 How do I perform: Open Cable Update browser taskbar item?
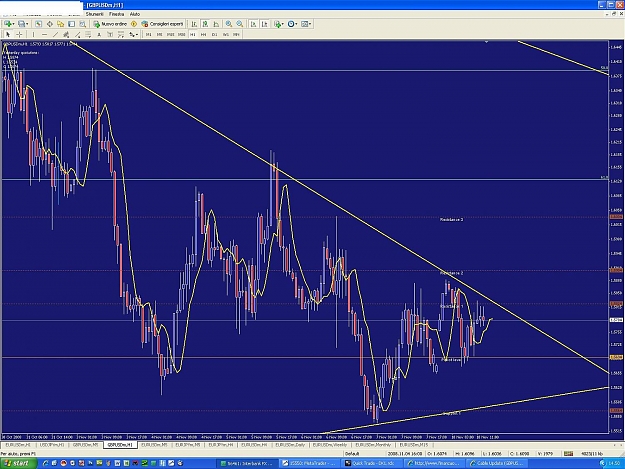tap(497, 463)
